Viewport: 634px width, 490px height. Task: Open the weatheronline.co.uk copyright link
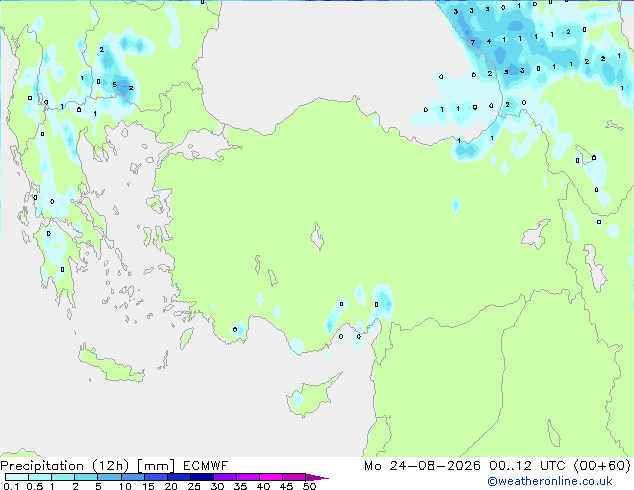[550, 481]
